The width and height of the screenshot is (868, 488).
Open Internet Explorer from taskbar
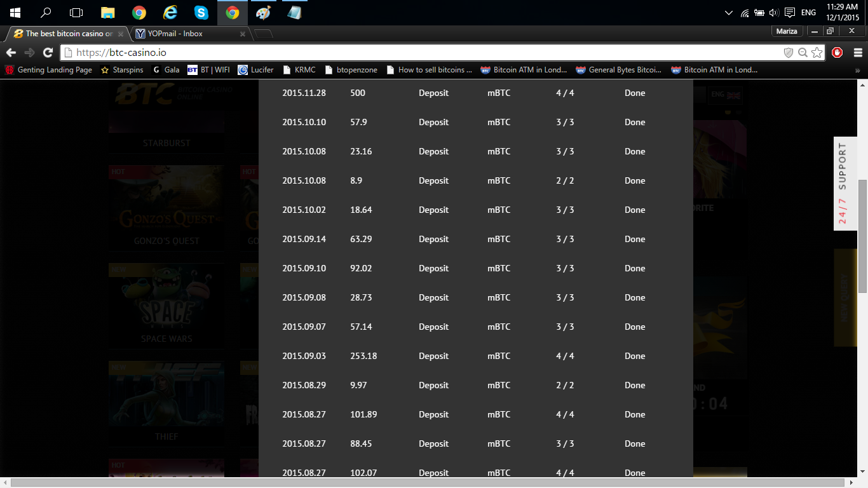(170, 13)
